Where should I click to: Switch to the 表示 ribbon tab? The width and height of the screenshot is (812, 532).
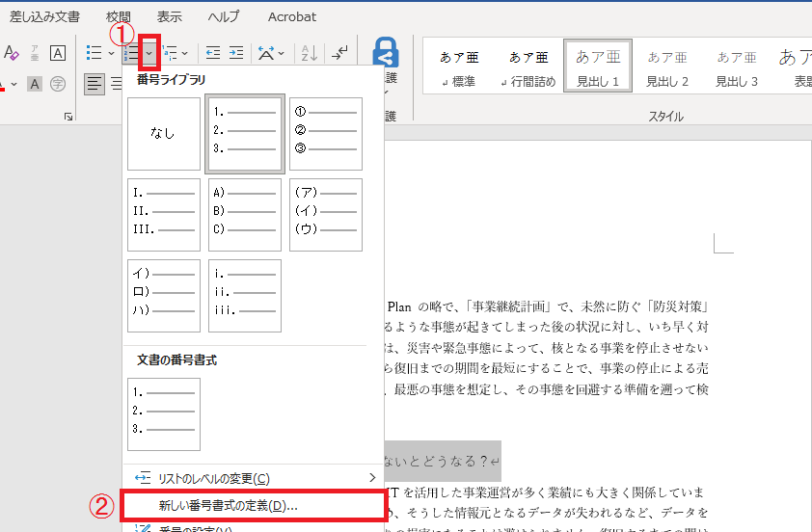[x=170, y=16]
